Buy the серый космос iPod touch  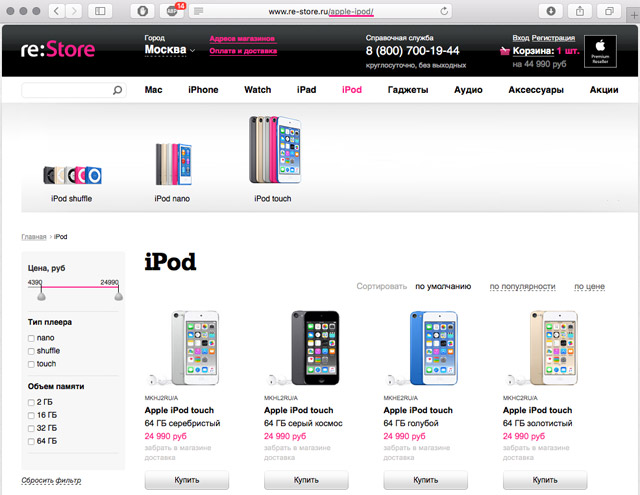[x=306, y=480]
